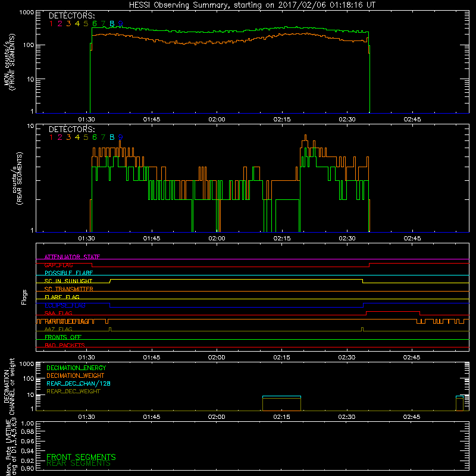Image resolution: width=476 pixels, height=476 pixels.
Task: Click detector number 6 in front segments legend
Action: pyautogui.click(x=95, y=23)
